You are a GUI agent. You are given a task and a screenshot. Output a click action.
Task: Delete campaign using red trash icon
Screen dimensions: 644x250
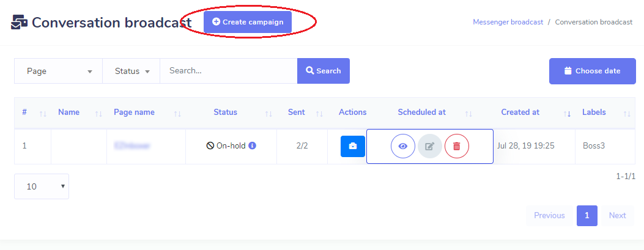[457, 146]
